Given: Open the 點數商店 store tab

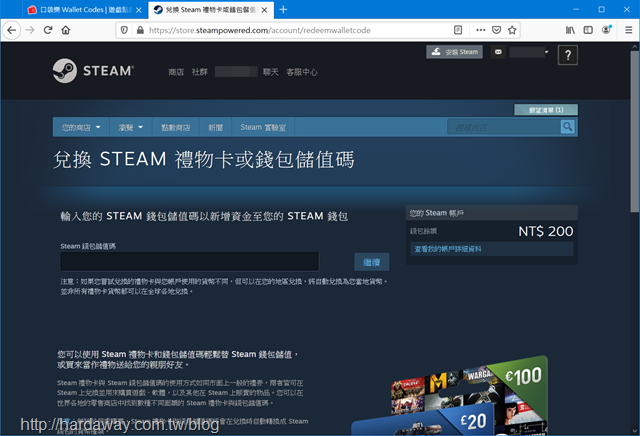Looking at the screenshot, I should pyautogui.click(x=176, y=127).
